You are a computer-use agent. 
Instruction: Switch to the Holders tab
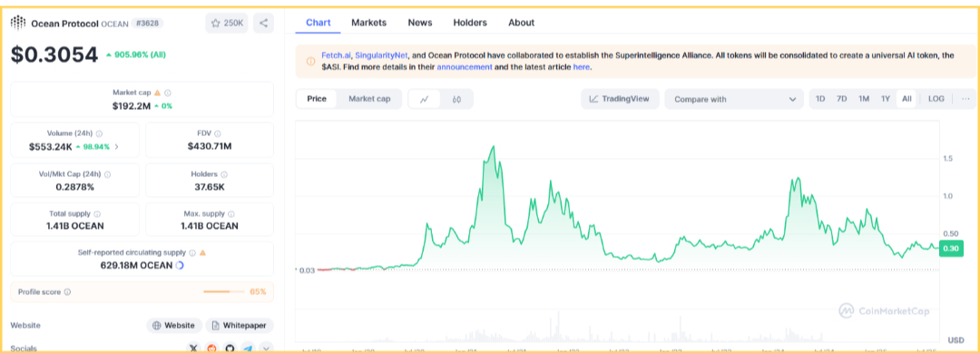[470, 23]
